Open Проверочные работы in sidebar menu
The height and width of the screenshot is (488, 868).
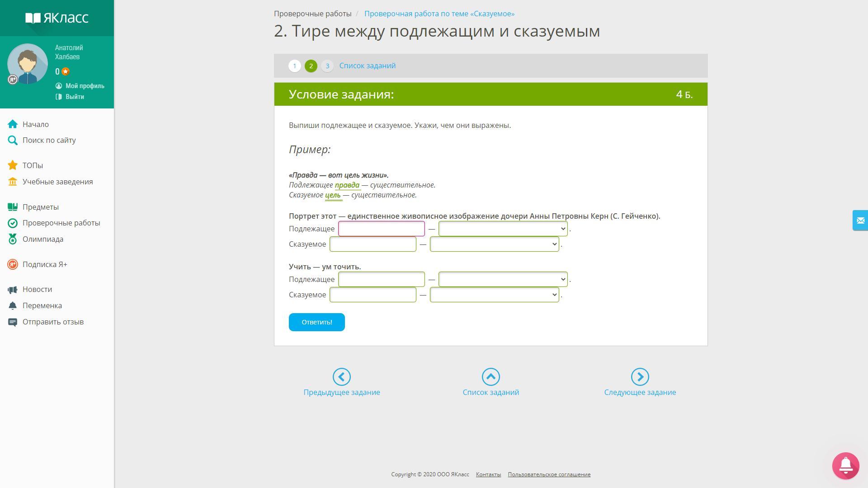61,223
